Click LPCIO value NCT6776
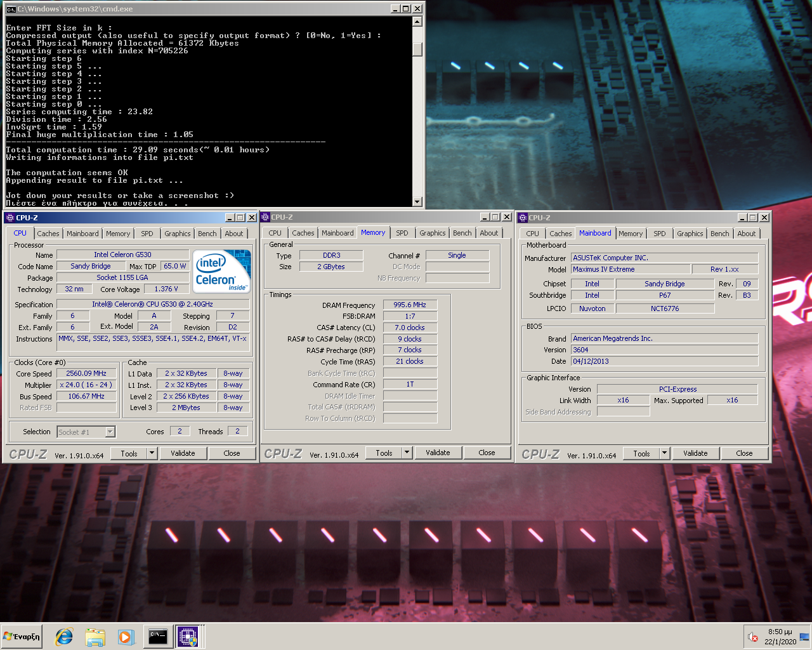812x650 pixels. coord(665,308)
